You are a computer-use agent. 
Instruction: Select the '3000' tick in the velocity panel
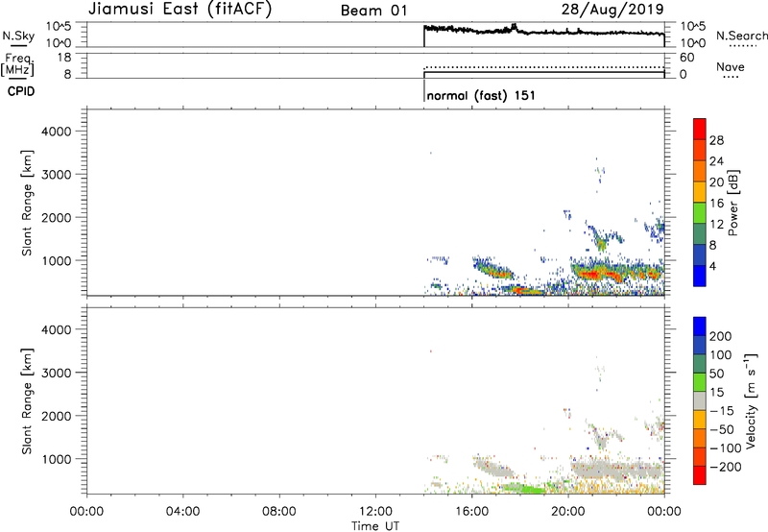[57, 373]
